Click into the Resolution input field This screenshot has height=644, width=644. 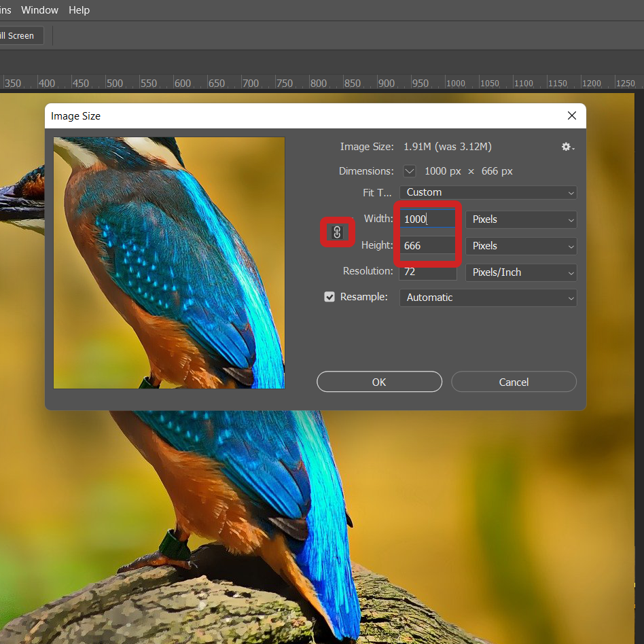(x=427, y=272)
